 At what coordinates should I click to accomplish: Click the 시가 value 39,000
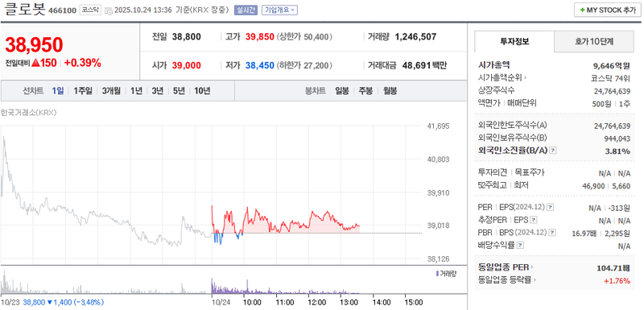click(187, 65)
